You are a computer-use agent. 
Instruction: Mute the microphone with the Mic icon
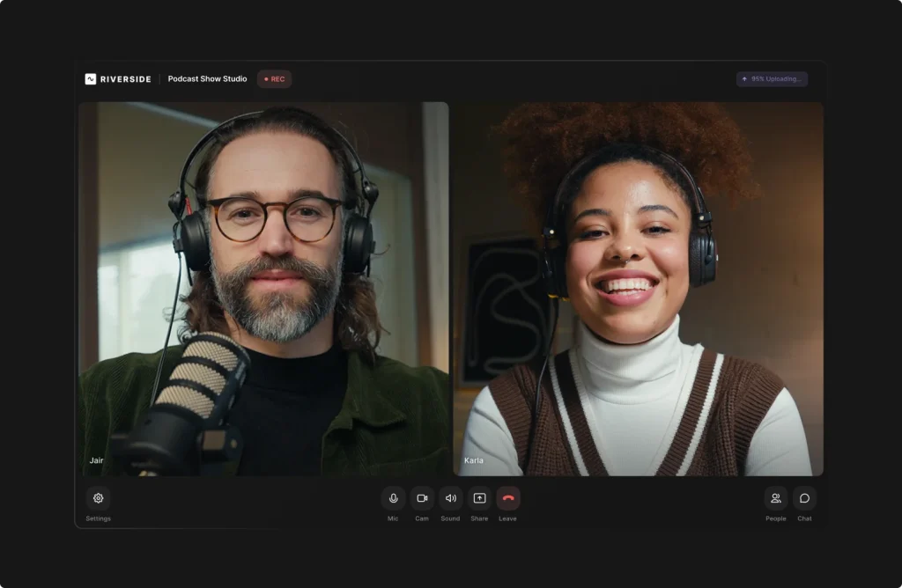point(393,497)
